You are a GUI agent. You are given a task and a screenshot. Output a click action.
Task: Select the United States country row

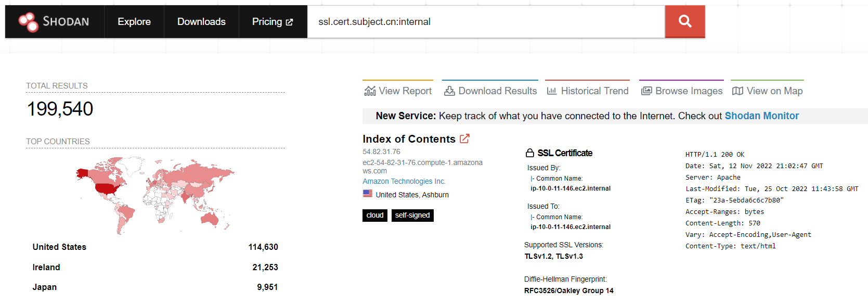[x=156, y=247]
